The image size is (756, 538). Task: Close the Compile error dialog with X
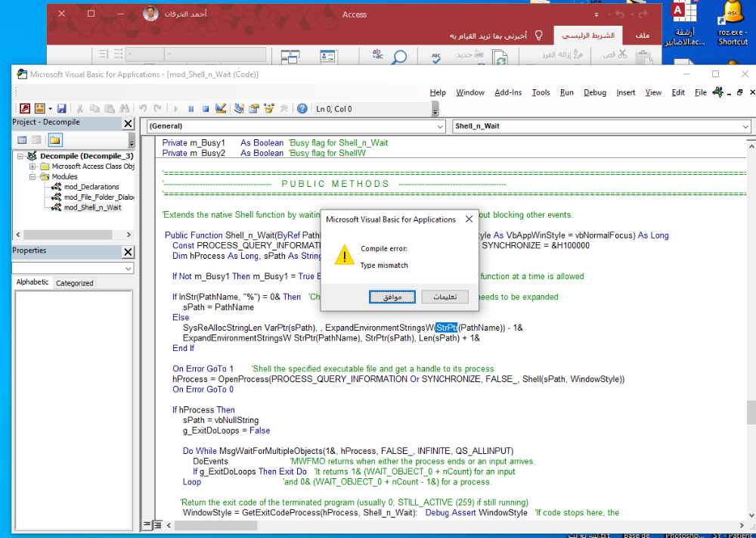tap(469, 219)
